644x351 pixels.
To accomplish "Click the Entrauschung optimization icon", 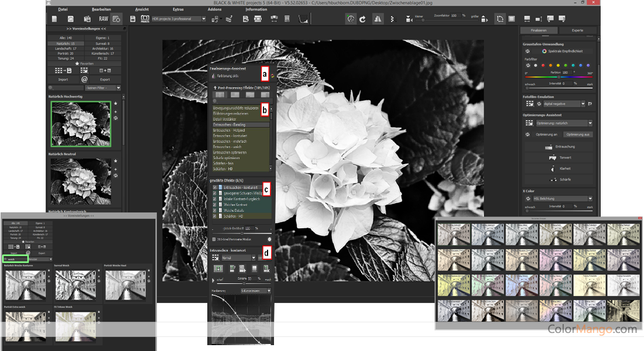I will (x=549, y=147).
